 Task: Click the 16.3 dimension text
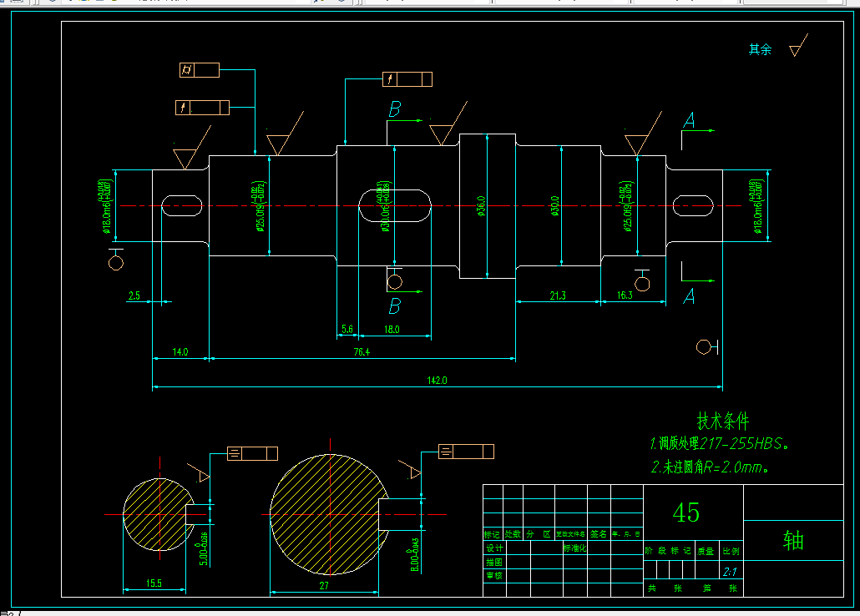click(625, 295)
